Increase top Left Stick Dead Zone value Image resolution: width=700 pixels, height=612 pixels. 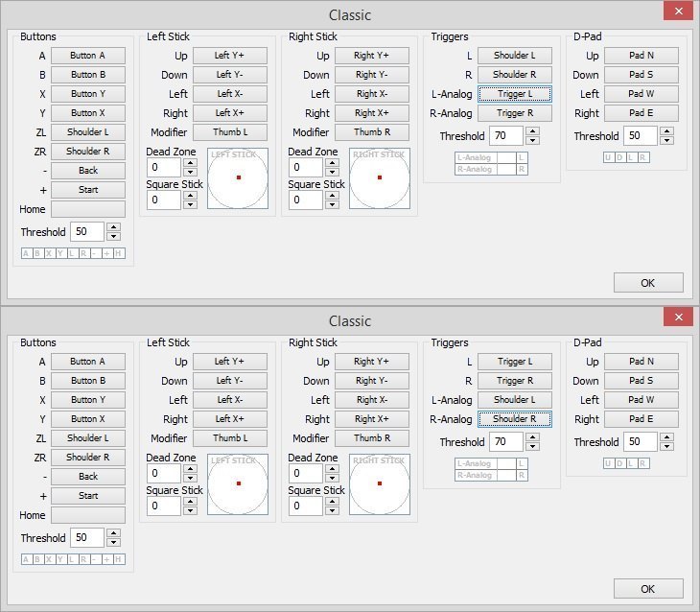(x=191, y=163)
